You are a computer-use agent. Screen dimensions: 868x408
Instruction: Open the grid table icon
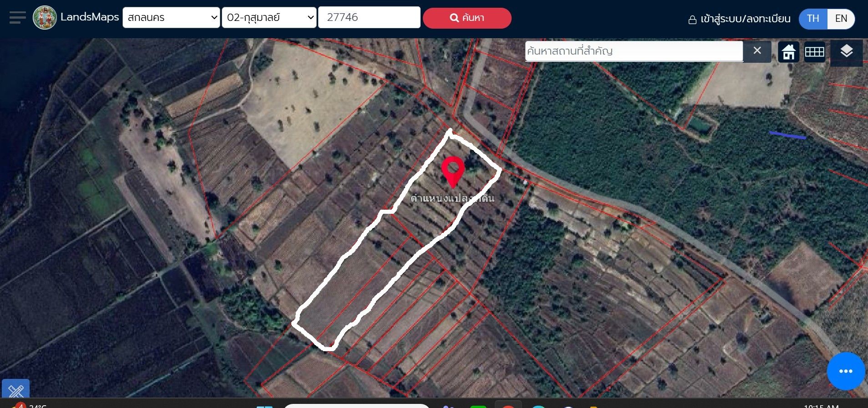pyautogui.click(x=814, y=52)
